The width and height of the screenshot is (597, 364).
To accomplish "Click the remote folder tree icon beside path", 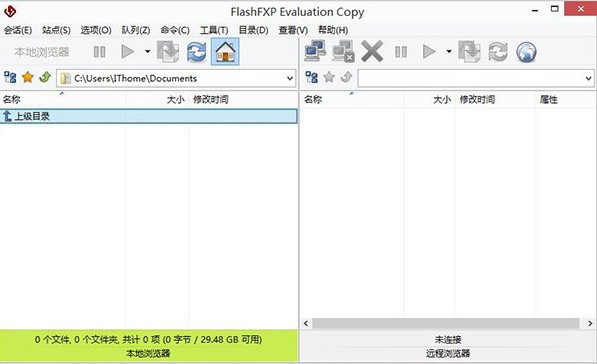I will pos(312,78).
